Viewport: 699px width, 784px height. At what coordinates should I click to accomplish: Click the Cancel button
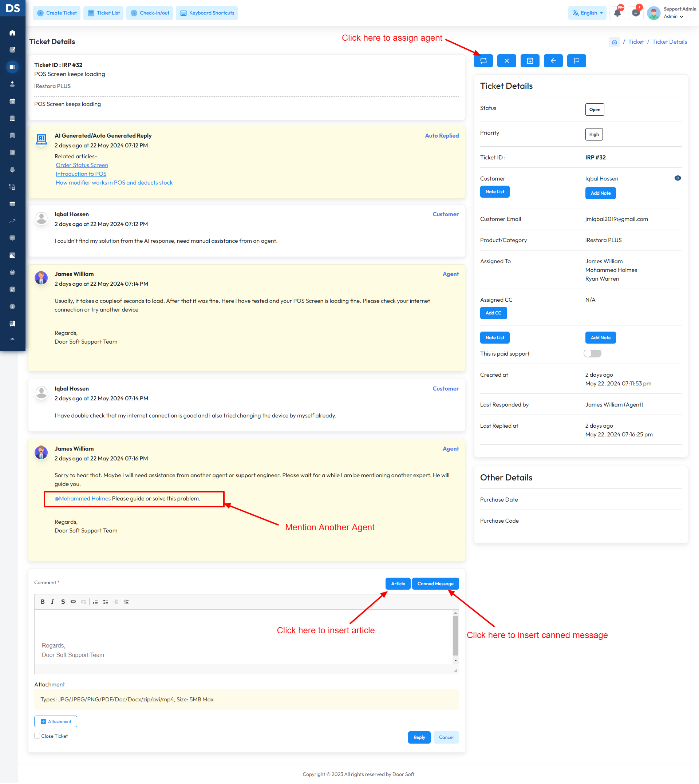point(446,737)
